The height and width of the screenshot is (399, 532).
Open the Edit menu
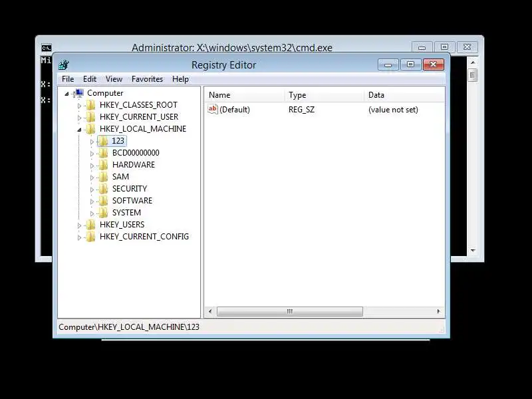tap(90, 79)
